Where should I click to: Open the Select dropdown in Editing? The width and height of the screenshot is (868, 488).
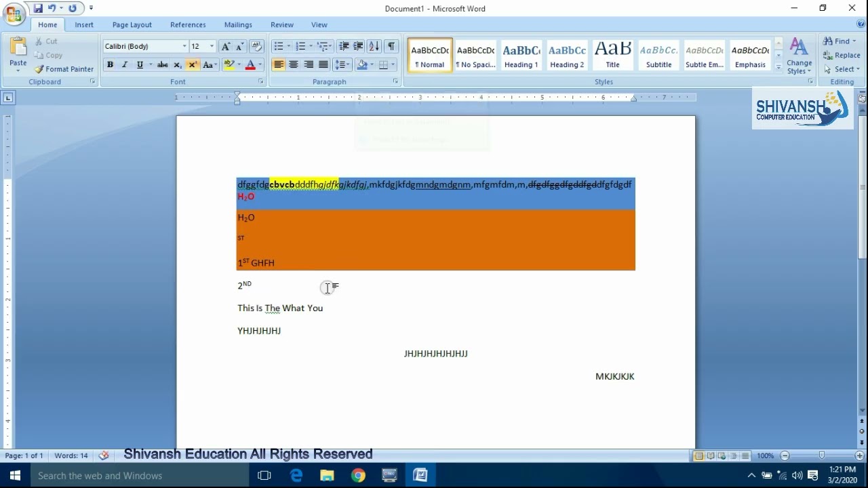coord(841,69)
